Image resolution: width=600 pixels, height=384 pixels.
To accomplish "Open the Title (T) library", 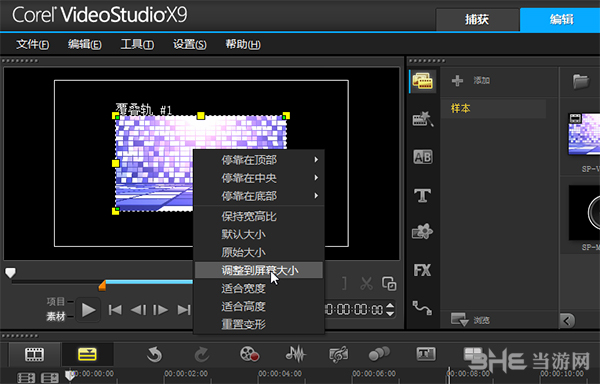I will click(422, 195).
